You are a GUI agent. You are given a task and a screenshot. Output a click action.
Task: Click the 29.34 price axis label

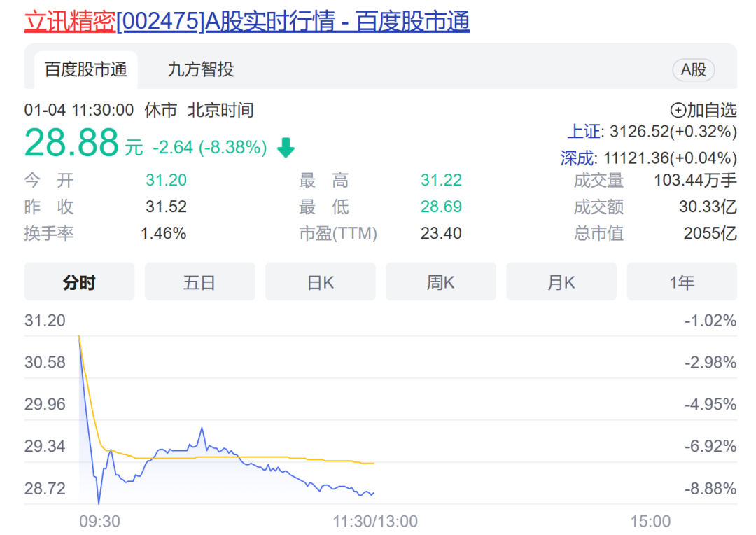[45, 446]
